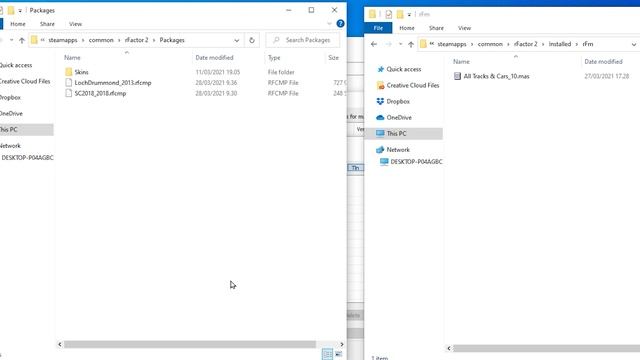
Task: Expand address history dropdown in rFm window
Action: (633, 44)
